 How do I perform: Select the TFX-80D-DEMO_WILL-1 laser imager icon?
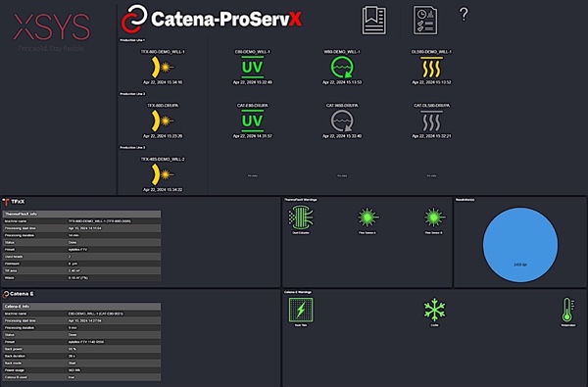163,68
